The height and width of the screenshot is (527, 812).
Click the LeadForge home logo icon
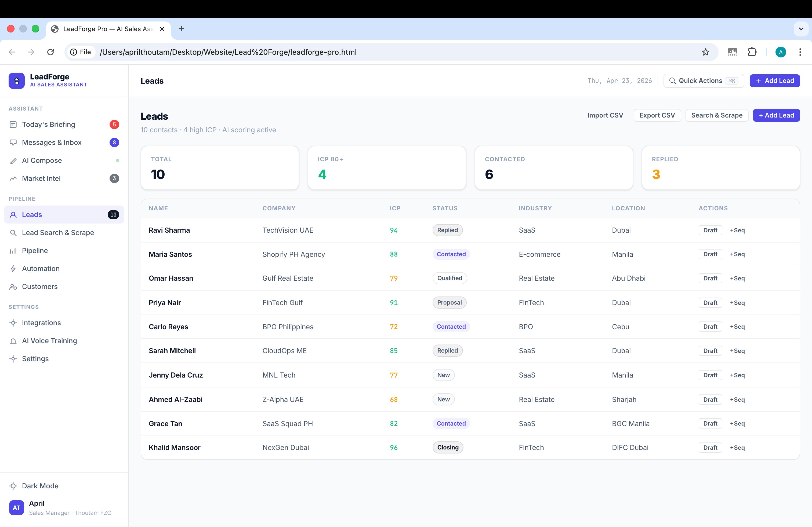pyautogui.click(x=16, y=81)
